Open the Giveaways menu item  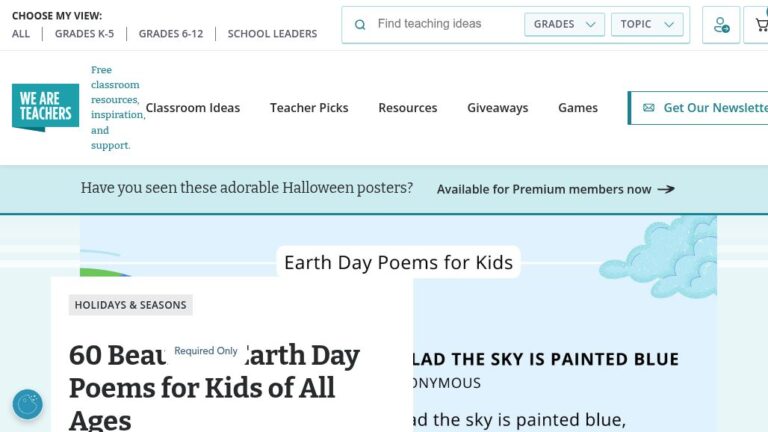[x=498, y=108]
